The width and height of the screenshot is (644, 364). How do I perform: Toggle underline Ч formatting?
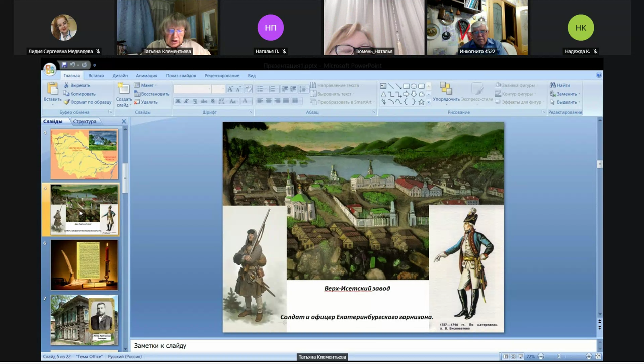194,101
